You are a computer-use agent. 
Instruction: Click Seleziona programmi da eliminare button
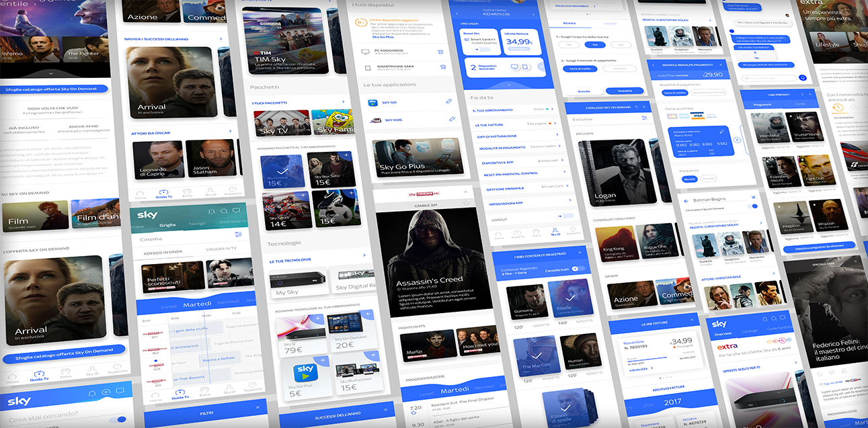[x=818, y=249]
